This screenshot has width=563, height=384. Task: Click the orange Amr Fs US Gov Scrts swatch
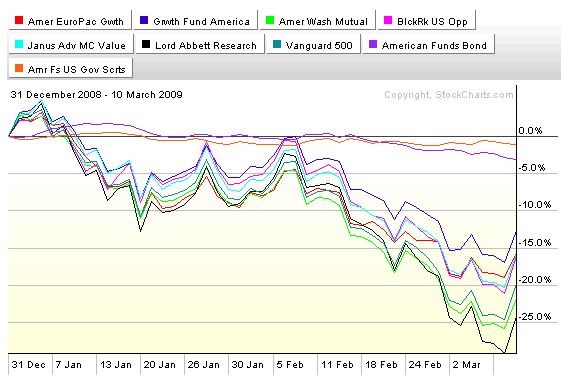19,68
